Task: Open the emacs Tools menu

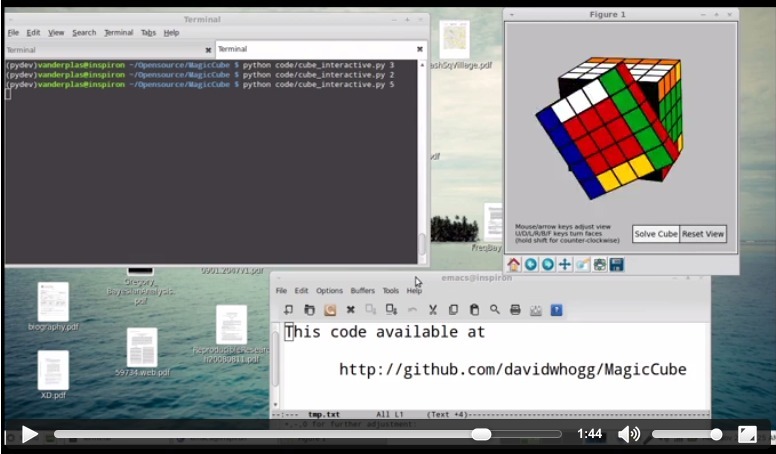Action: (390, 291)
